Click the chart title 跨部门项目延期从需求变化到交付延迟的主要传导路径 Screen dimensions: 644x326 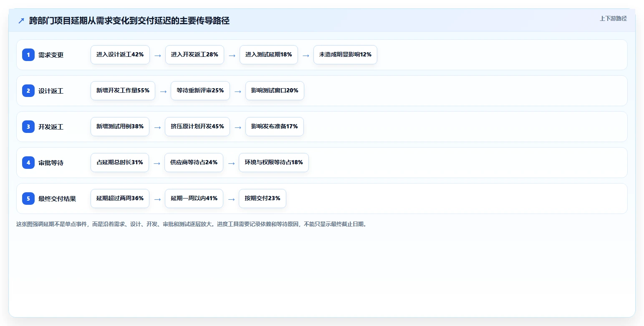[129, 20]
